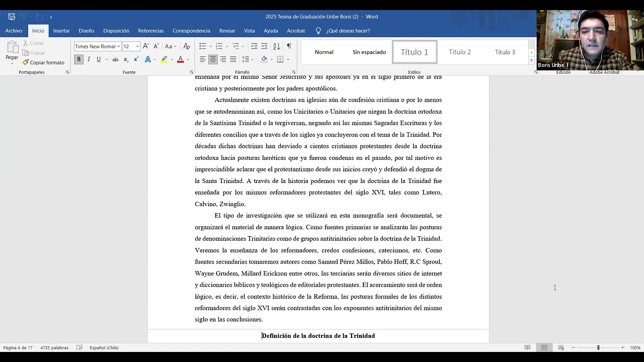Click the Pegar paste icon
The height and width of the screenshot is (362, 644).
coord(12,47)
